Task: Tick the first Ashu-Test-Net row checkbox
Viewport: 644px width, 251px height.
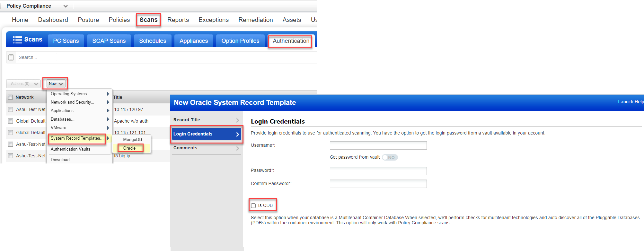Action: [11, 109]
